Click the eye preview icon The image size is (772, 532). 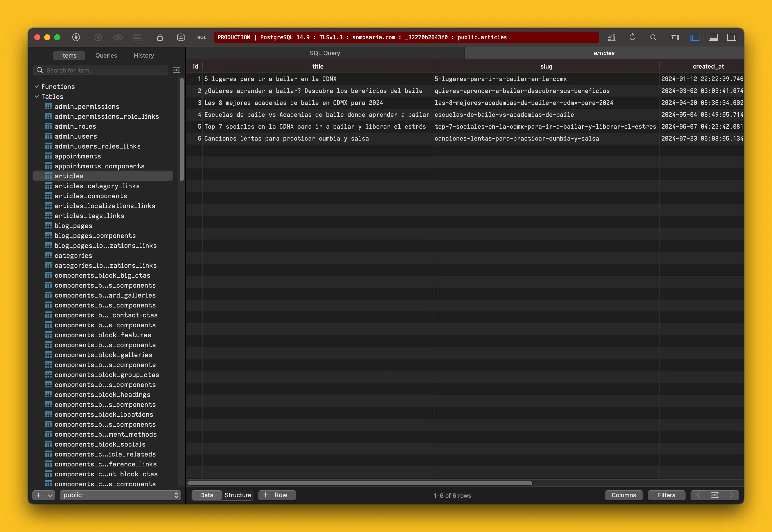click(118, 37)
